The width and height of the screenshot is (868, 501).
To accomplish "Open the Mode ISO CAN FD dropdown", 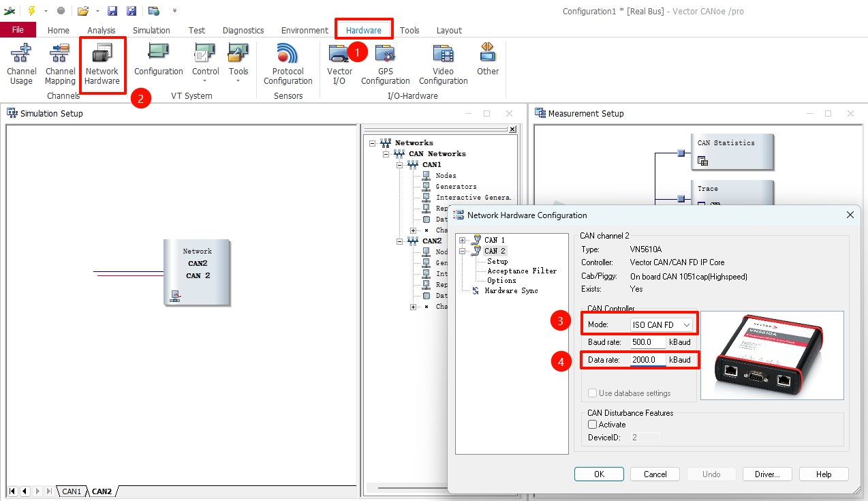I will 660,325.
